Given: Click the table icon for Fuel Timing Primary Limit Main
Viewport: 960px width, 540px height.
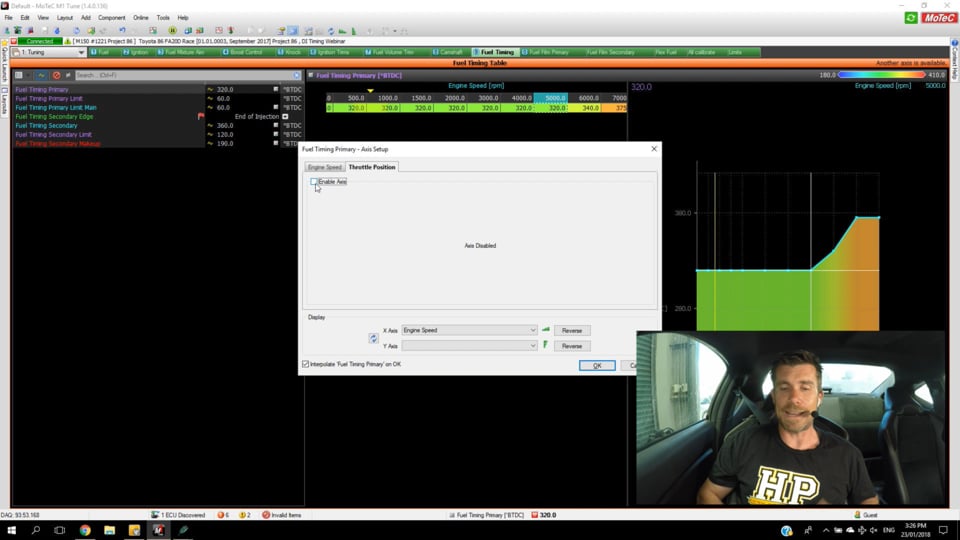Looking at the screenshot, I should pyautogui.click(x=276, y=107).
